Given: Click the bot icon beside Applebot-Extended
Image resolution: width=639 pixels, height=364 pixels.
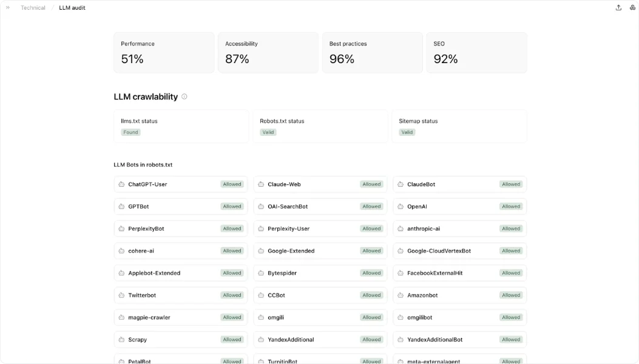Looking at the screenshot, I should [x=121, y=273].
